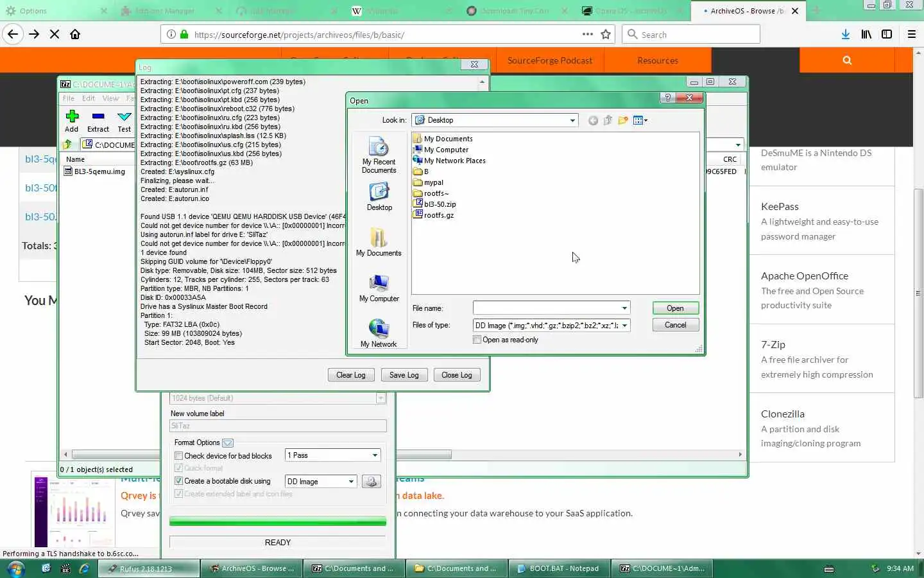Open the Firefox hamburger menu

pos(912,34)
